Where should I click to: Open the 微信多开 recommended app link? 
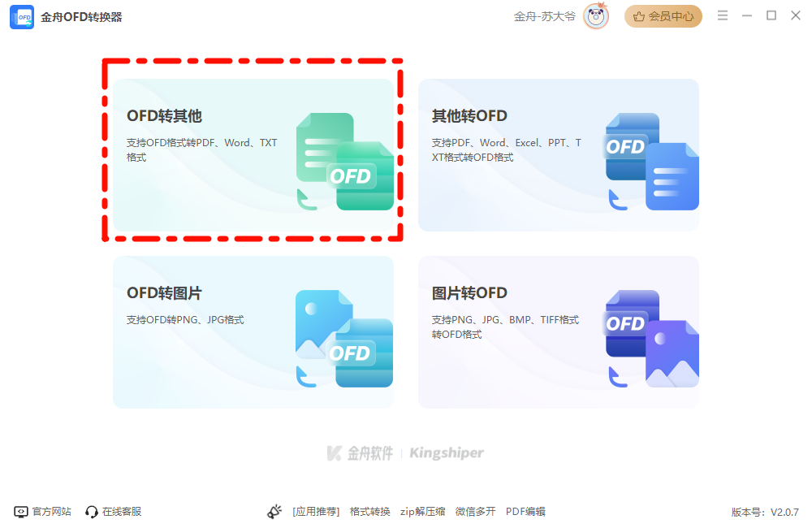coord(475,512)
